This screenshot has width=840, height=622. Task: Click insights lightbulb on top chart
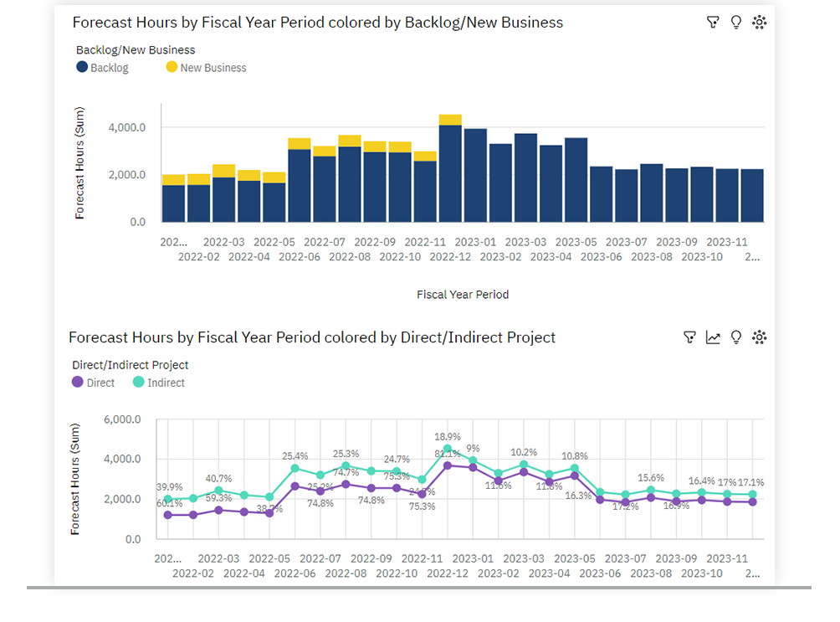(x=736, y=22)
